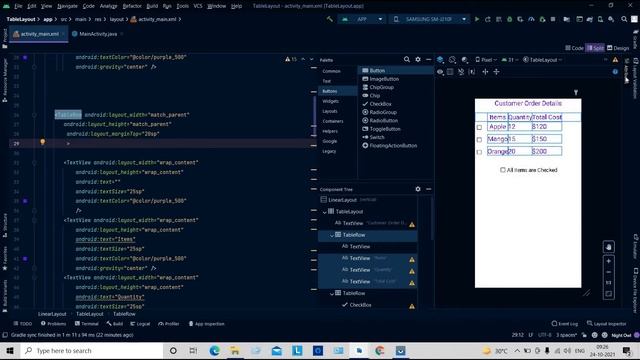Pick the FloatingActionButton widget in the Palette

pos(389,145)
